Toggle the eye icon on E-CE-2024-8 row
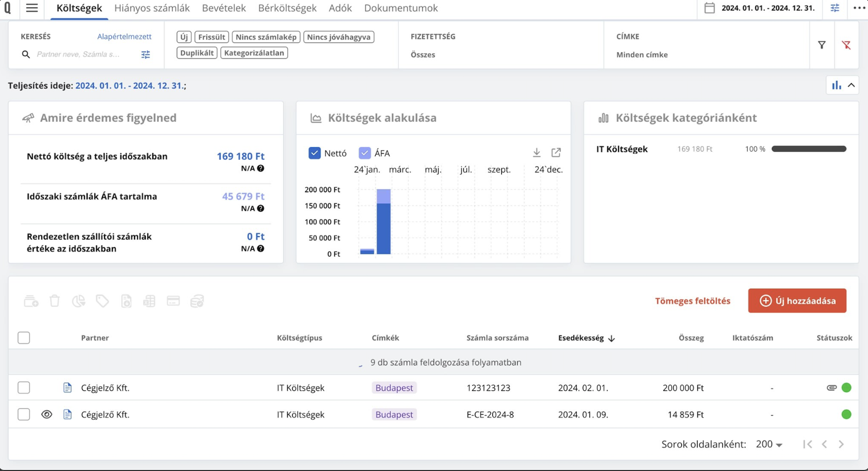This screenshot has height=471, width=868. (x=47, y=414)
